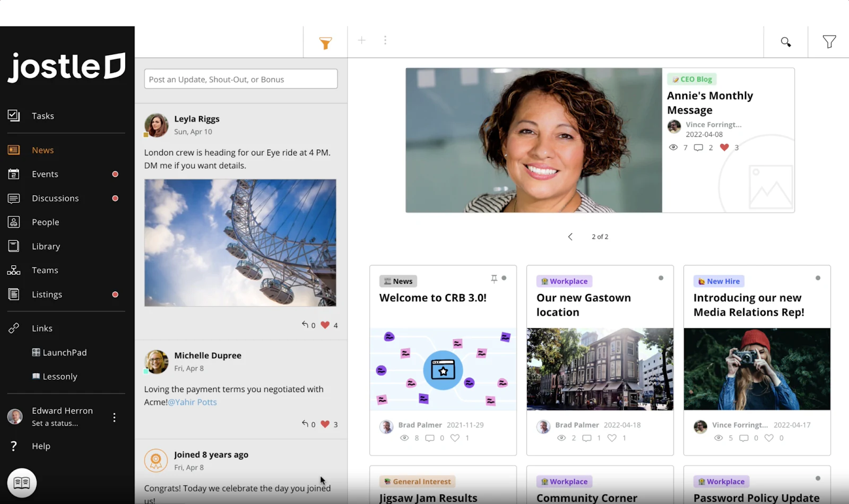Click the News icon in sidebar
The height and width of the screenshot is (504, 849).
tap(14, 150)
